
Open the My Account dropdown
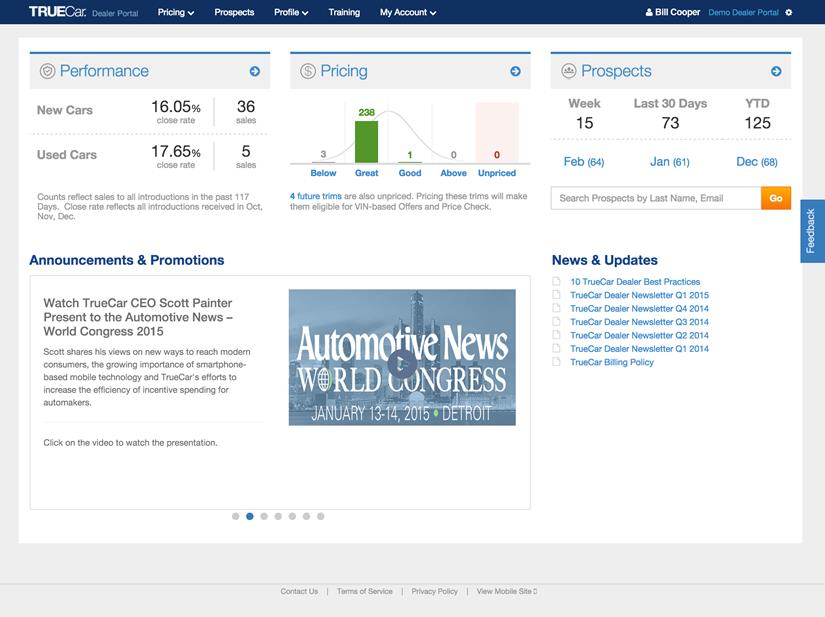408,13
